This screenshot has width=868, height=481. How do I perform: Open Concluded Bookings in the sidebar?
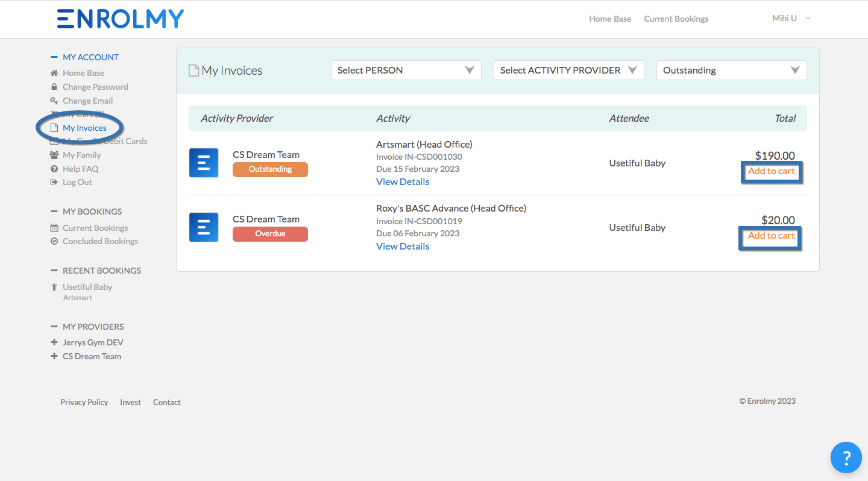pos(100,241)
